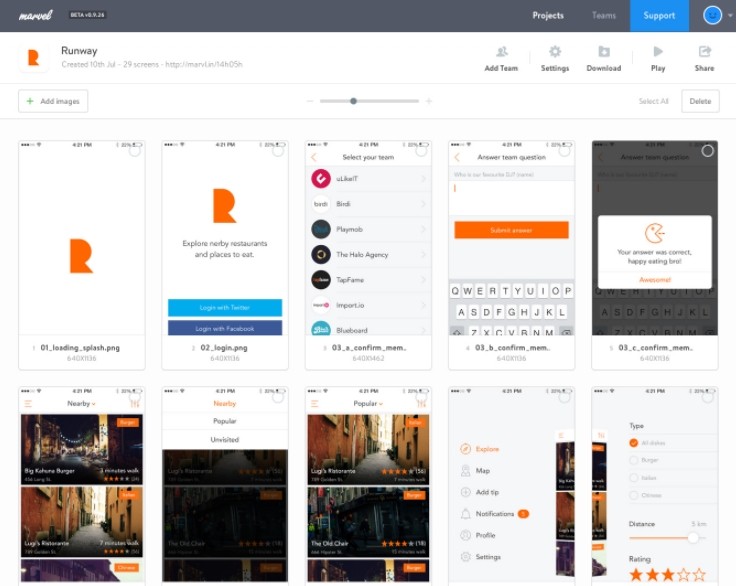Viewport: 736px width, 586px height.
Task: Click the plus zoom icon
Action: (429, 101)
